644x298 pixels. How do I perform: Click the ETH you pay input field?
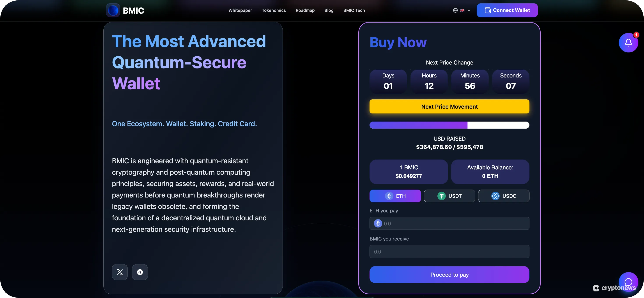coord(449,223)
